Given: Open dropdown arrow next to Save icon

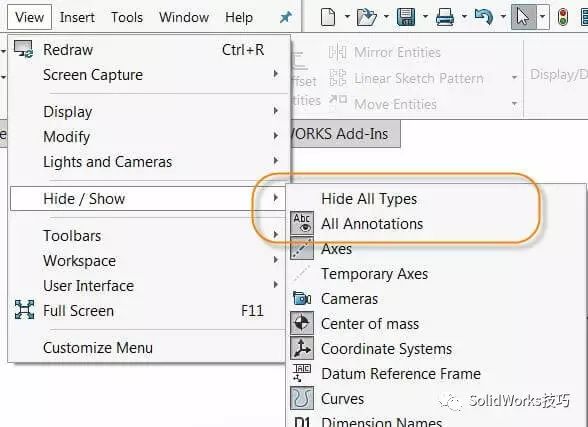Looking at the screenshot, I should (425, 17).
